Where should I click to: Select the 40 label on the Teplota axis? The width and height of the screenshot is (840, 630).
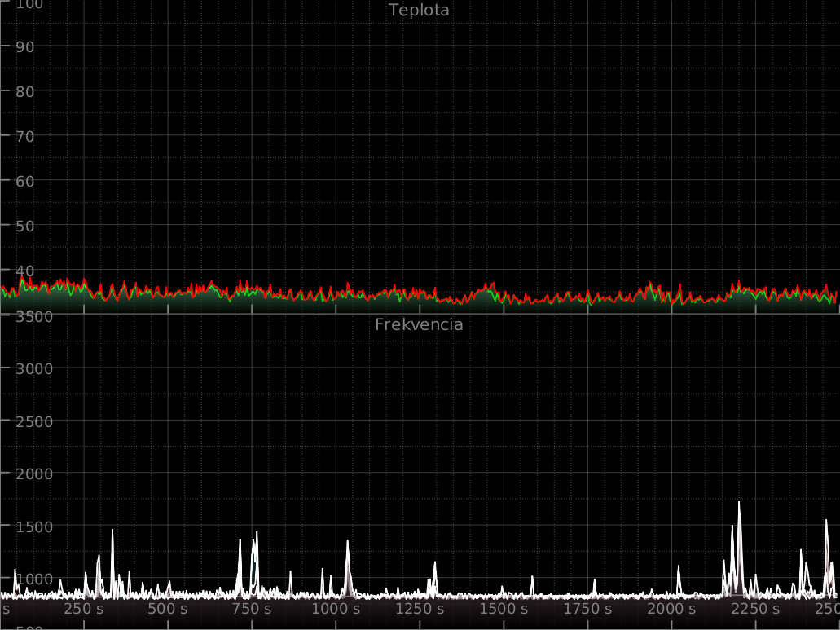click(x=25, y=271)
